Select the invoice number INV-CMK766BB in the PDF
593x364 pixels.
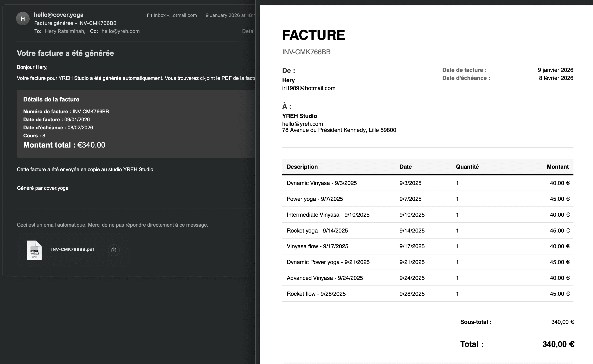click(306, 52)
